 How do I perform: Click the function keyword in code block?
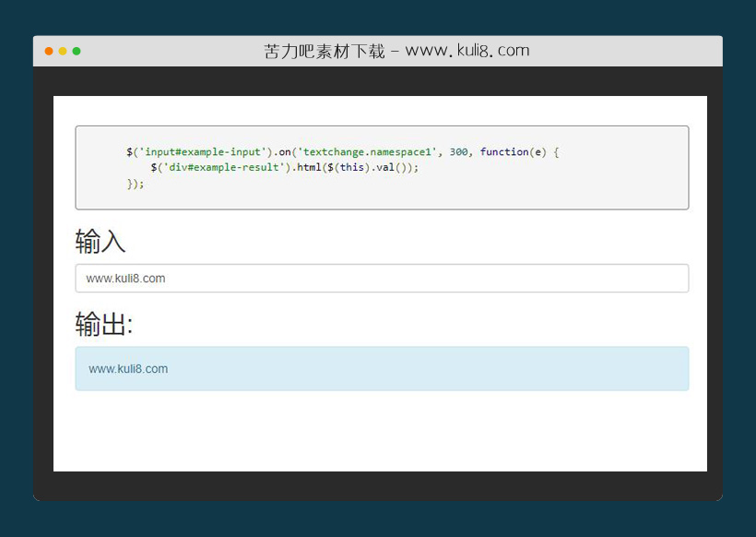click(x=504, y=152)
